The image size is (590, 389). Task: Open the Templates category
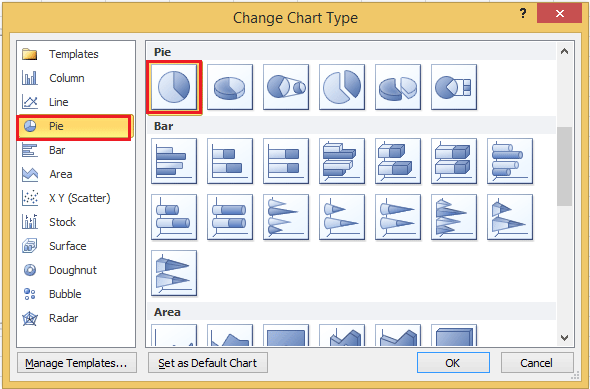[76, 54]
